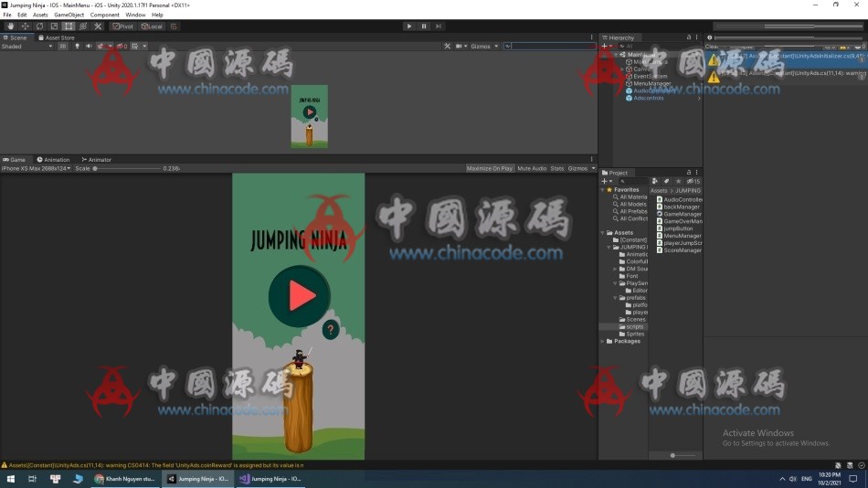The image size is (868, 488).
Task: Open scene camera settings icon
Action: pyautogui.click(x=460, y=47)
